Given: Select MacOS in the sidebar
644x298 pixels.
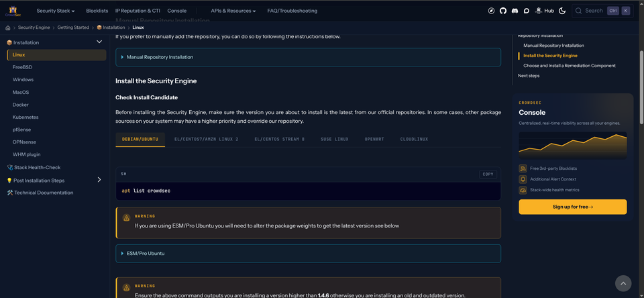Looking at the screenshot, I should 21,93.
